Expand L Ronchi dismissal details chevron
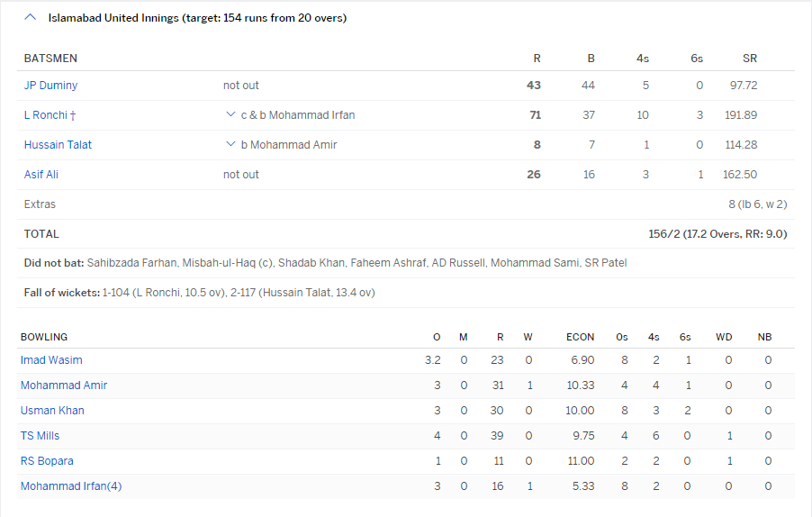 [x=230, y=114]
